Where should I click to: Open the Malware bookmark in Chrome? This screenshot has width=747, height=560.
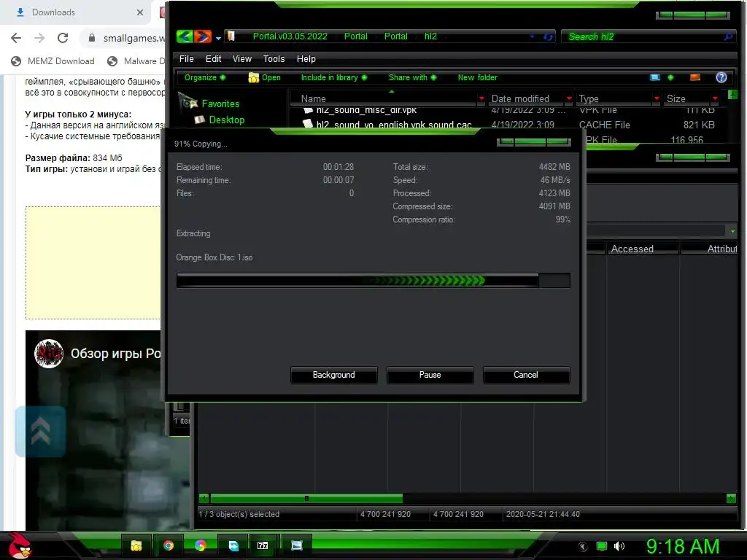(x=136, y=61)
